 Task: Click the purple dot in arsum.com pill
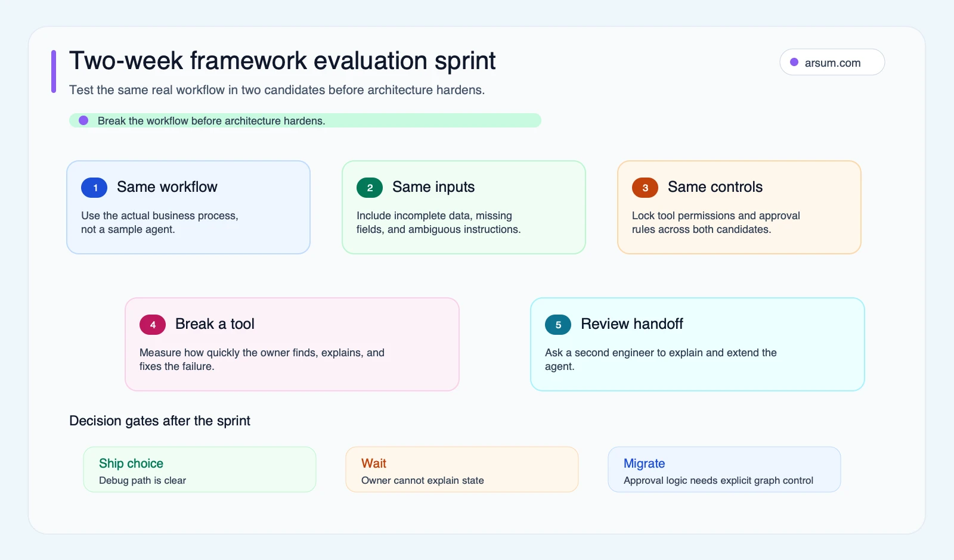794,62
